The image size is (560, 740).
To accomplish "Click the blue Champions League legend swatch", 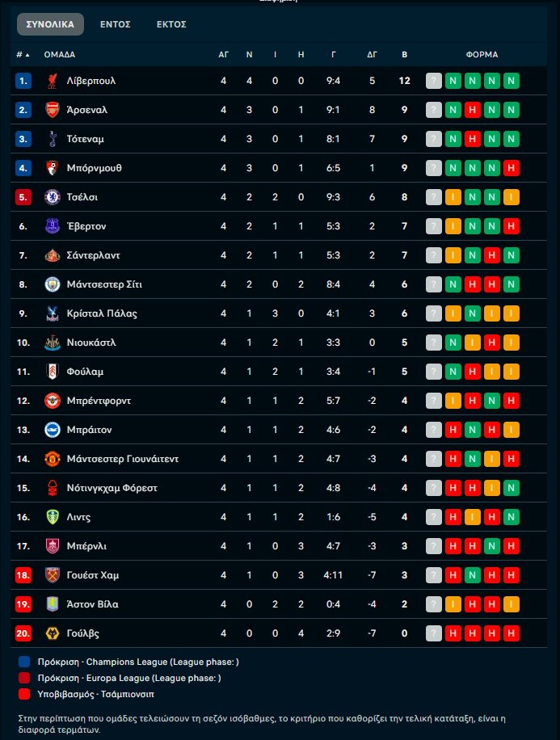I will click(x=25, y=662).
